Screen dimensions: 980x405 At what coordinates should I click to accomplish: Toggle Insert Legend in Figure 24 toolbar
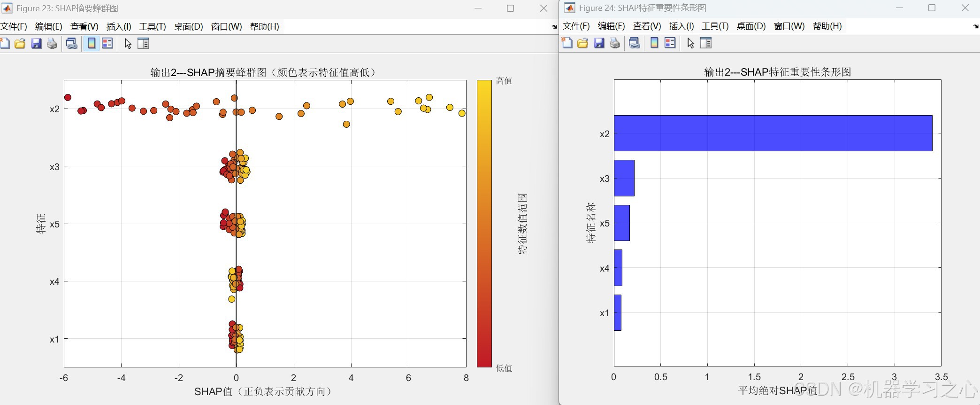point(670,43)
